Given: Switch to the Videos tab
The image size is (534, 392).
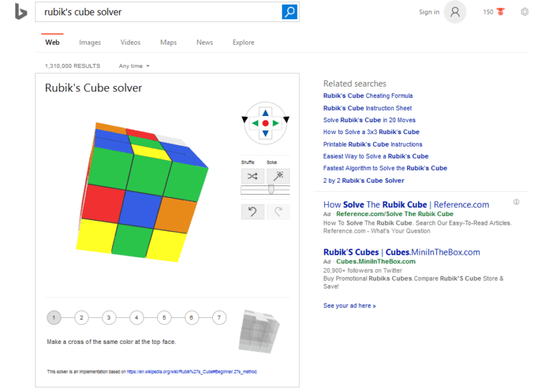Looking at the screenshot, I should [x=130, y=43].
